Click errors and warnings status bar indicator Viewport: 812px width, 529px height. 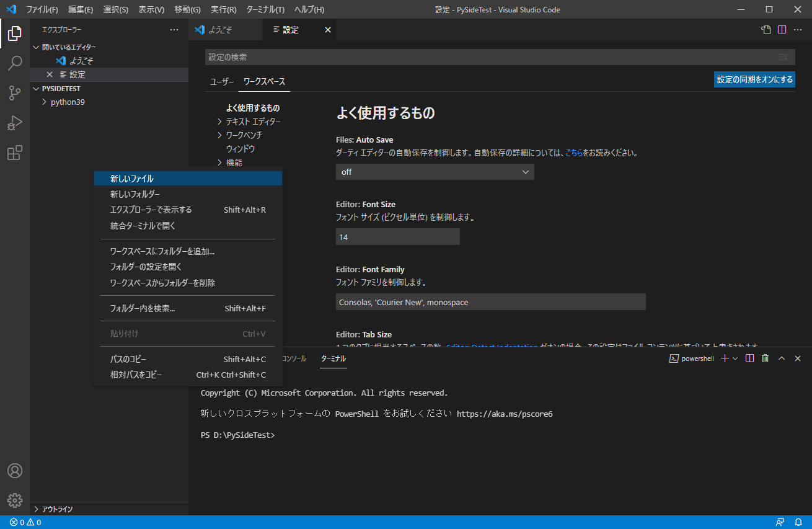[25, 522]
